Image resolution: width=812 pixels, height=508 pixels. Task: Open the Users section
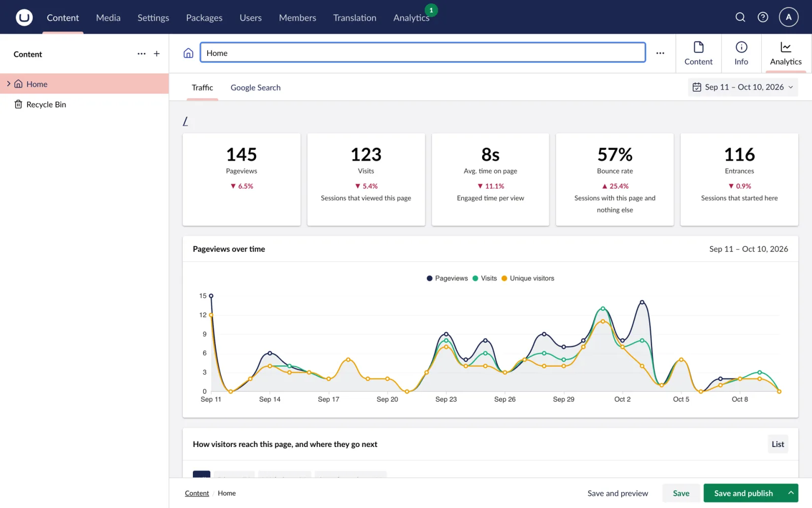[251, 18]
